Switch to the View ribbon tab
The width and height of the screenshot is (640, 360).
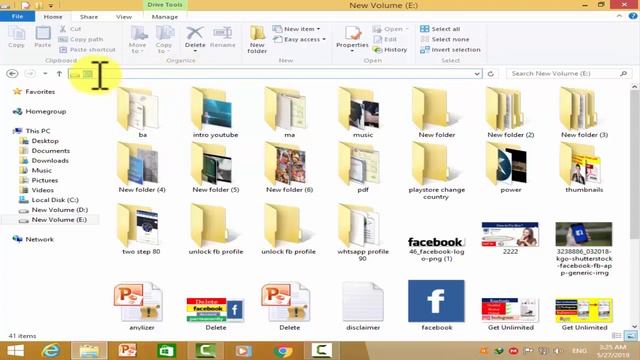[x=124, y=17]
